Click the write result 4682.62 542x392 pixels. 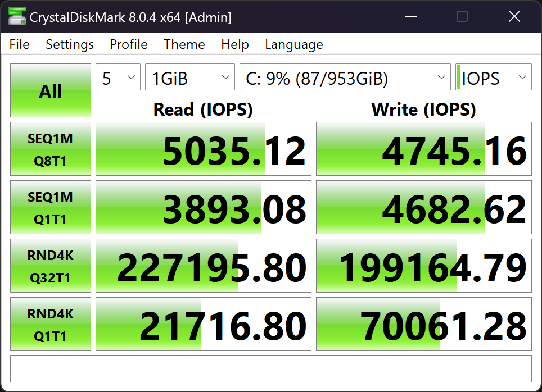click(424, 207)
